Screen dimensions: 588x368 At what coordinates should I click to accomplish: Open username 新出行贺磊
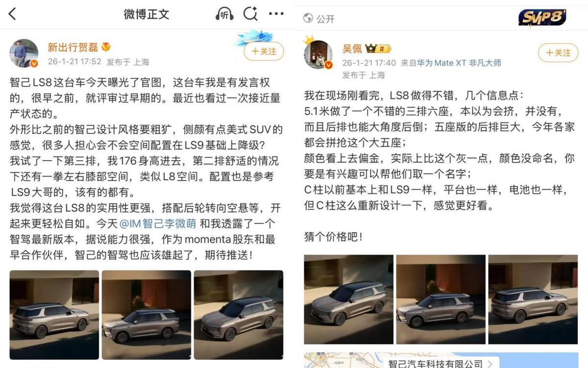(73, 47)
